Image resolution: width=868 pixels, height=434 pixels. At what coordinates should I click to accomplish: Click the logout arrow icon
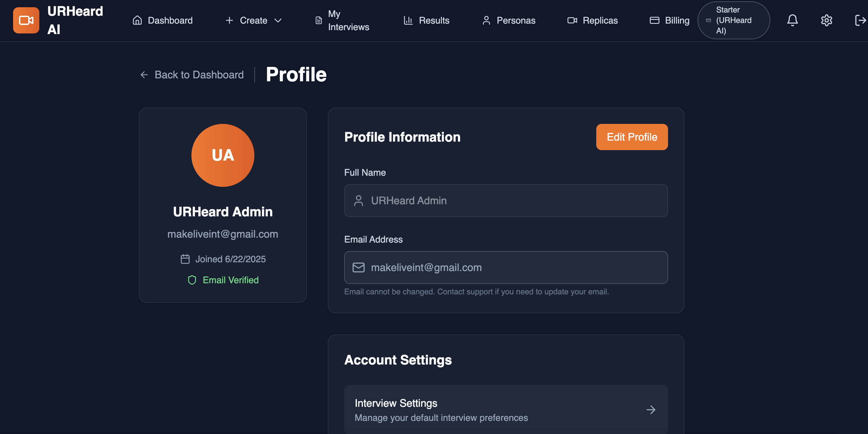(x=860, y=20)
